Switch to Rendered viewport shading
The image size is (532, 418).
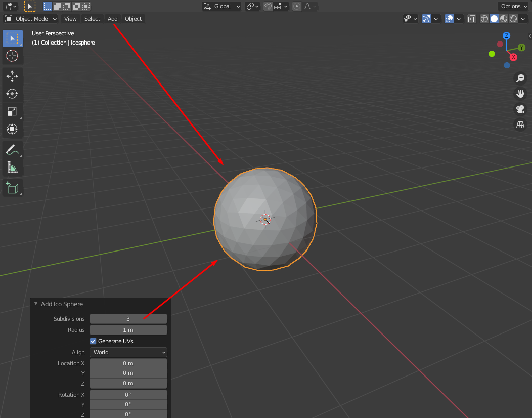coord(513,19)
